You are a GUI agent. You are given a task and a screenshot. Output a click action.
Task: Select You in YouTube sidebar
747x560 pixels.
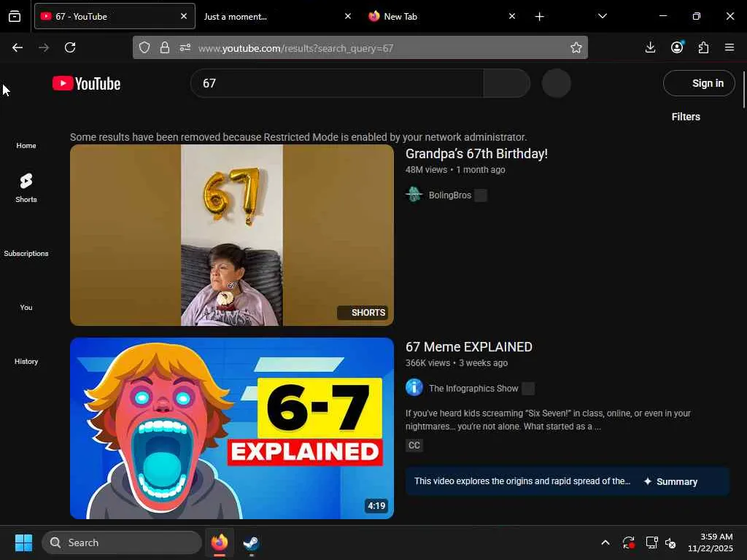click(x=26, y=307)
